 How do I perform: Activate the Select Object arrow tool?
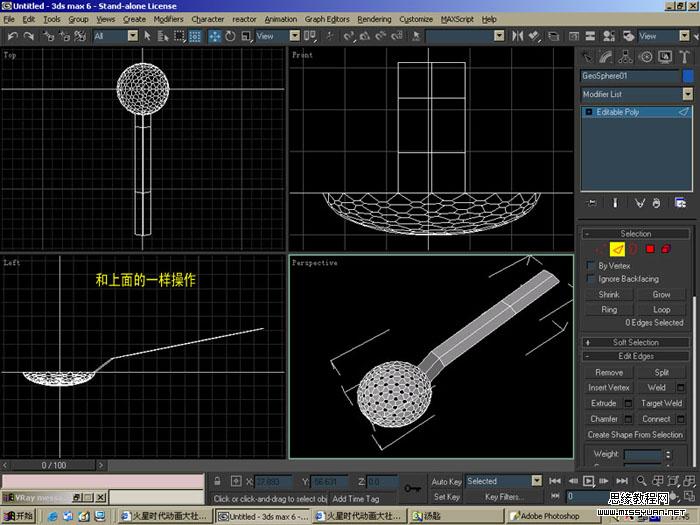(147, 36)
